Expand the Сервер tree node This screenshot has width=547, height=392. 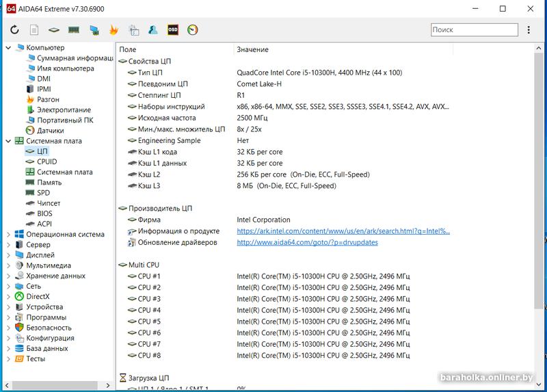point(9,245)
